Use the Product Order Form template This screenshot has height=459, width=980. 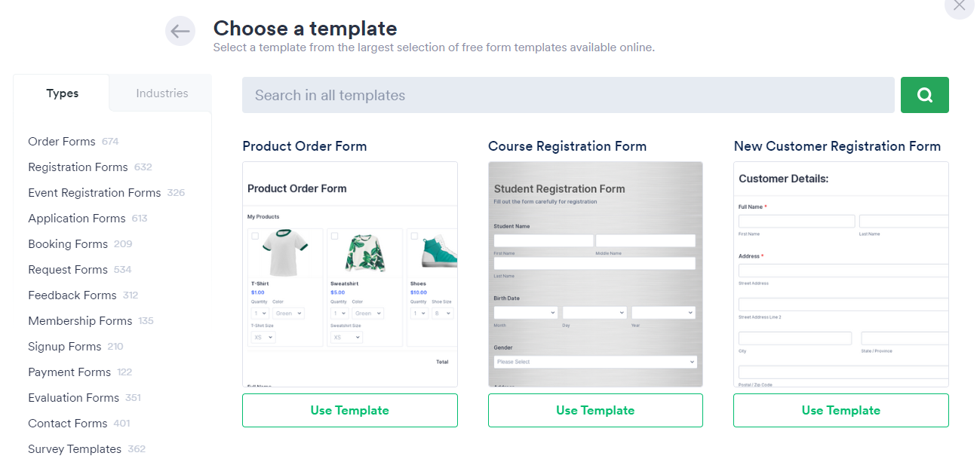[x=349, y=410]
